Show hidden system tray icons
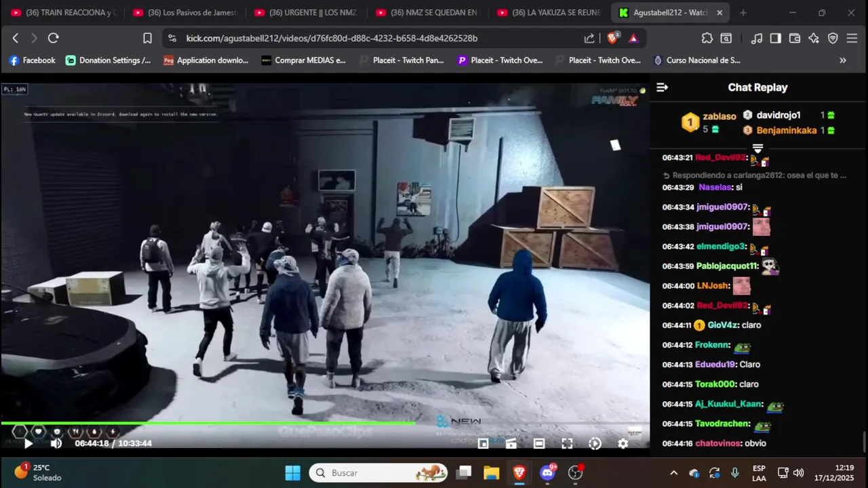The height and width of the screenshot is (488, 868). coord(673,472)
